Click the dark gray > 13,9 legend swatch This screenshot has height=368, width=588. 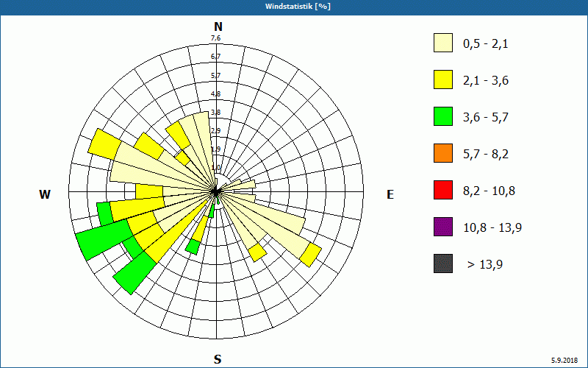pyautogui.click(x=443, y=263)
